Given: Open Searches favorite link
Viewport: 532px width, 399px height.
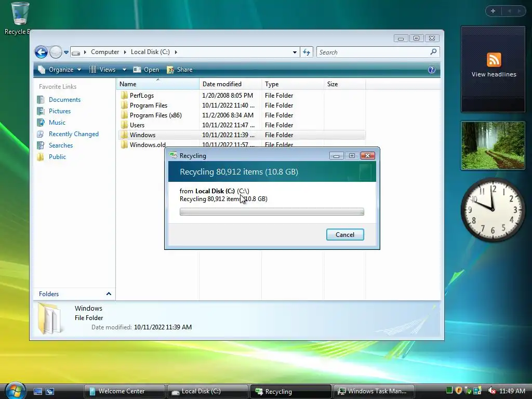Looking at the screenshot, I should click(x=61, y=145).
